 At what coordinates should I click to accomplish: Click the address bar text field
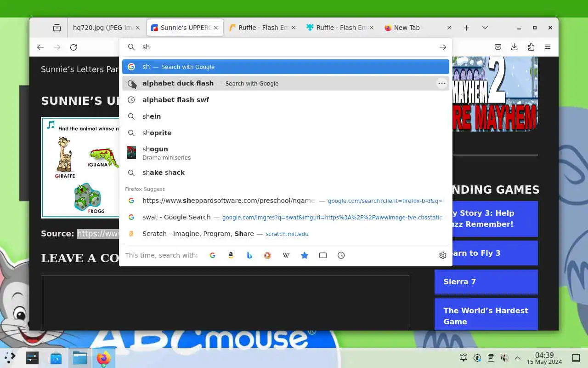pyautogui.click(x=286, y=47)
